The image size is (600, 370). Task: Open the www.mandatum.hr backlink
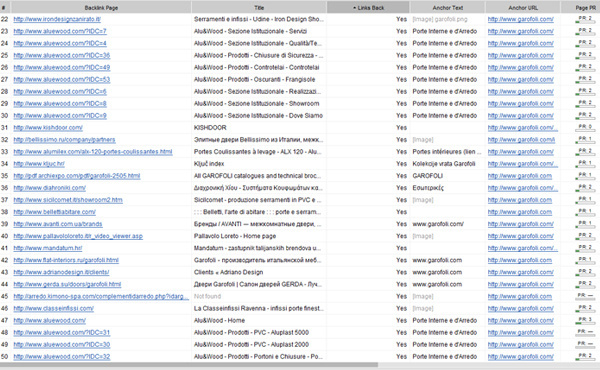[48, 248]
